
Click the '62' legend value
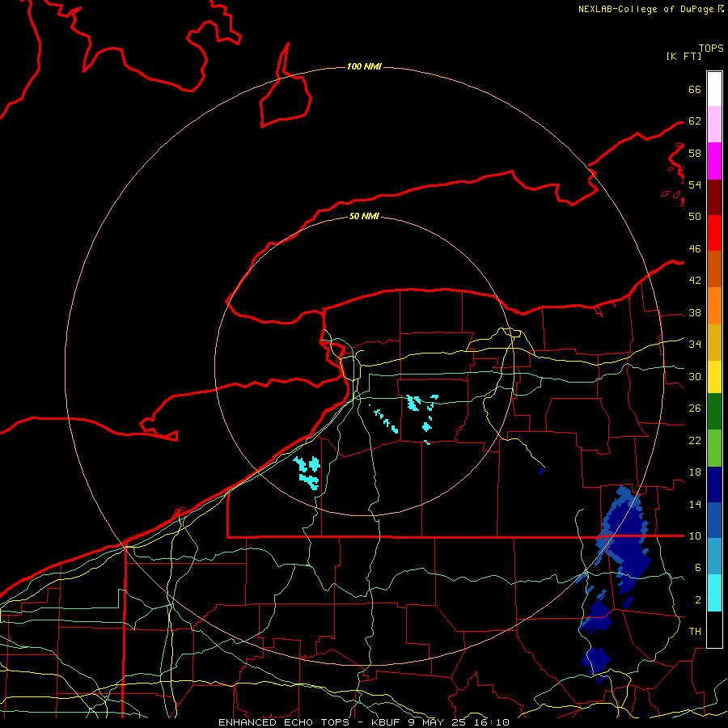pyautogui.click(x=695, y=121)
